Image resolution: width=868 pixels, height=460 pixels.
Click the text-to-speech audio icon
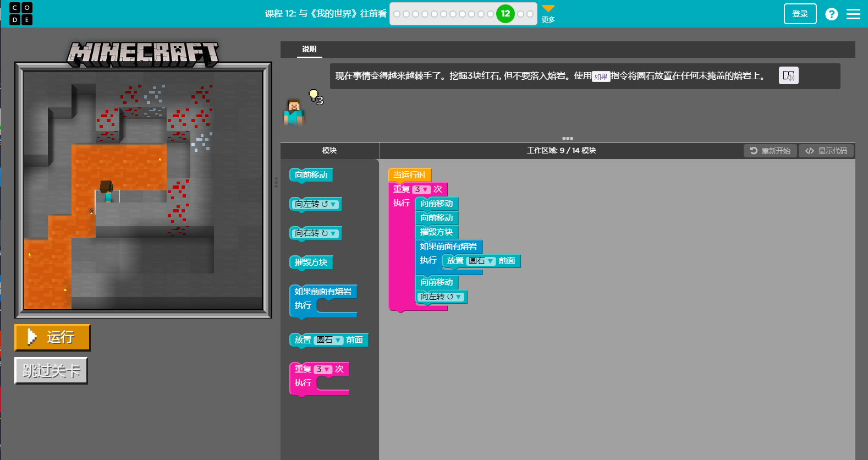pos(788,75)
